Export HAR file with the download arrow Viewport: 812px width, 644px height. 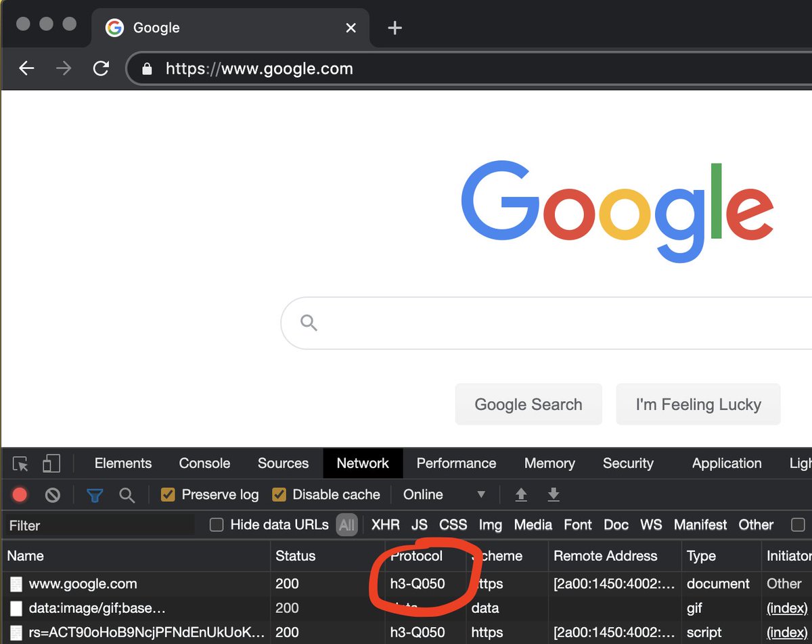coord(554,495)
